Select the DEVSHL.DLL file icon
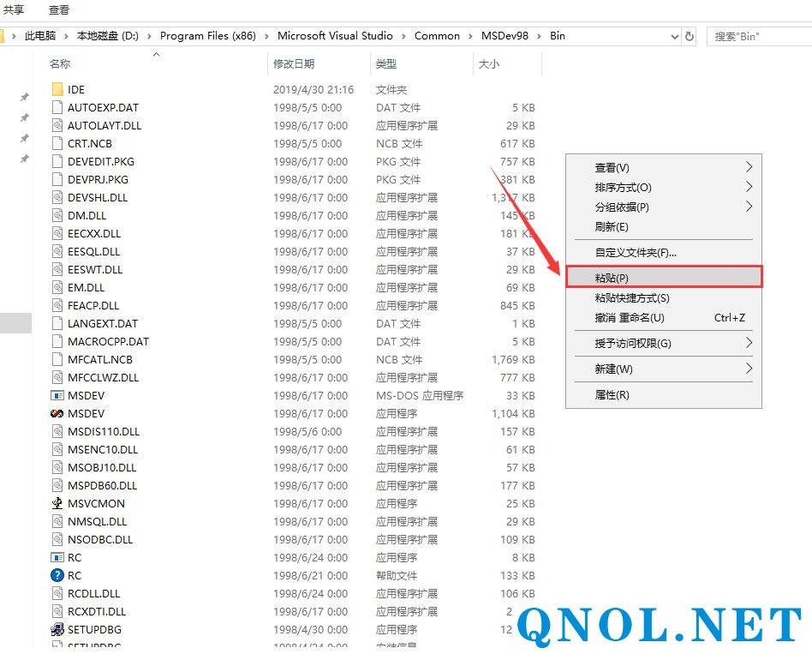The height and width of the screenshot is (654, 812). coord(57,198)
